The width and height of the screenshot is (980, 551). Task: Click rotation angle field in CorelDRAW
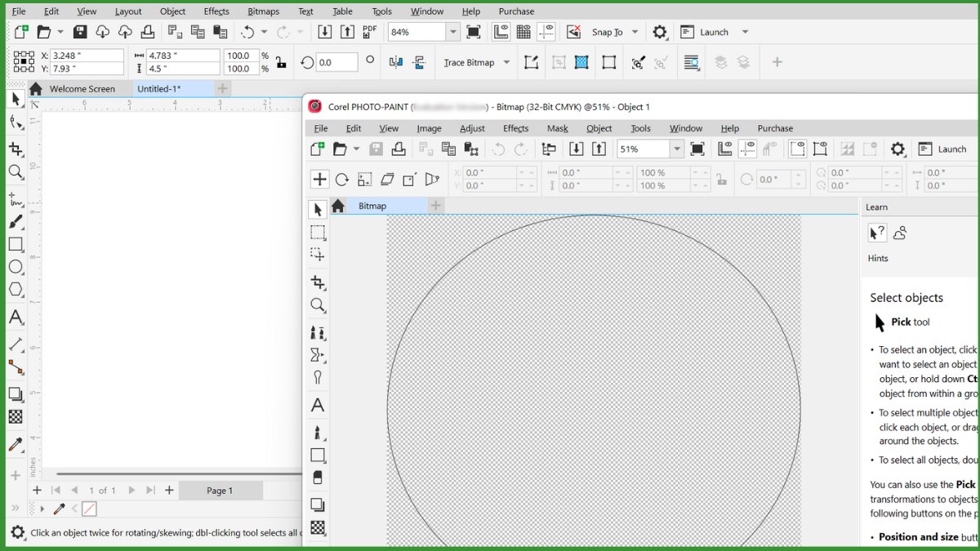click(x=336, y=62)
